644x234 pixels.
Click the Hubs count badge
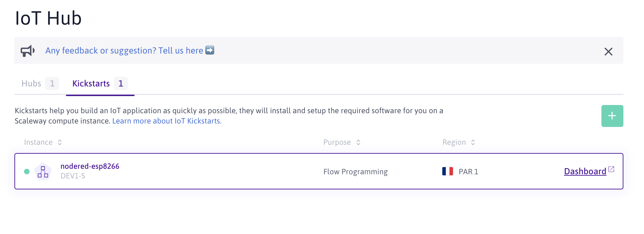(52, 83)
